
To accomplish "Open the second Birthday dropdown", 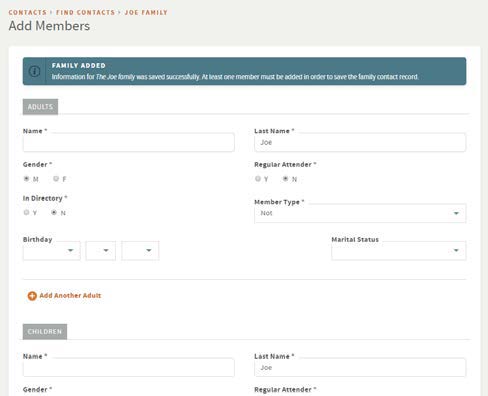I will (x=101, y=251).
